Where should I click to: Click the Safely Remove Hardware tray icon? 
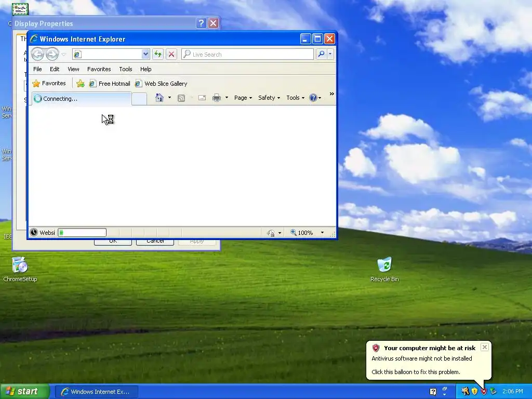[493, 392]
